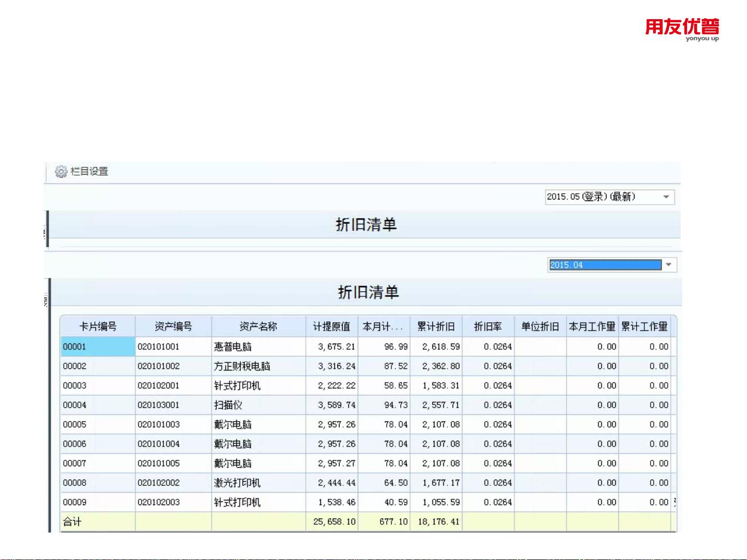This screenshot has height=560, width=747.
Task: Click monthly depreciation 94.73
Action: [x=396, y=405]
